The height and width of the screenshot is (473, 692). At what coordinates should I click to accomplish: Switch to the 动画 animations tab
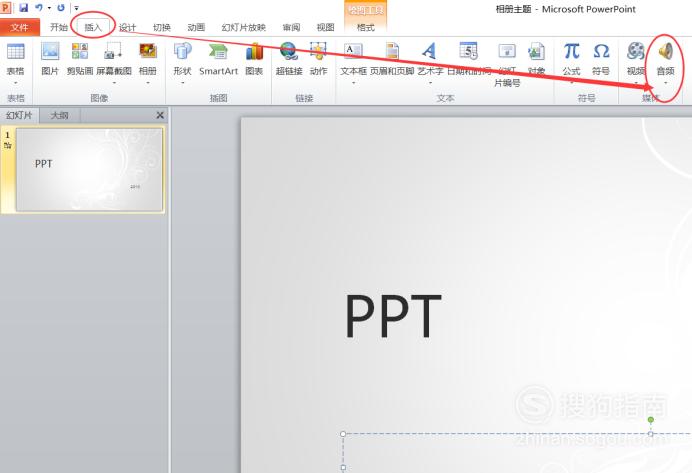[196, 27]
